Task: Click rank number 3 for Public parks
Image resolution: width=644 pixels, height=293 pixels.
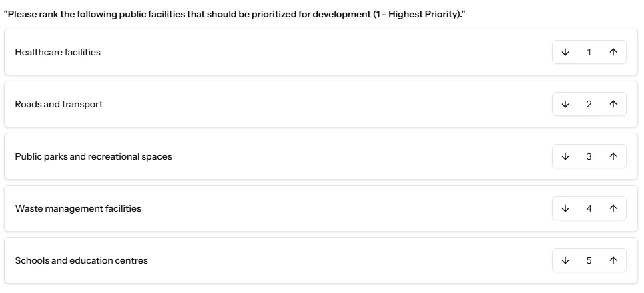Action: click(x=589, y=156)
